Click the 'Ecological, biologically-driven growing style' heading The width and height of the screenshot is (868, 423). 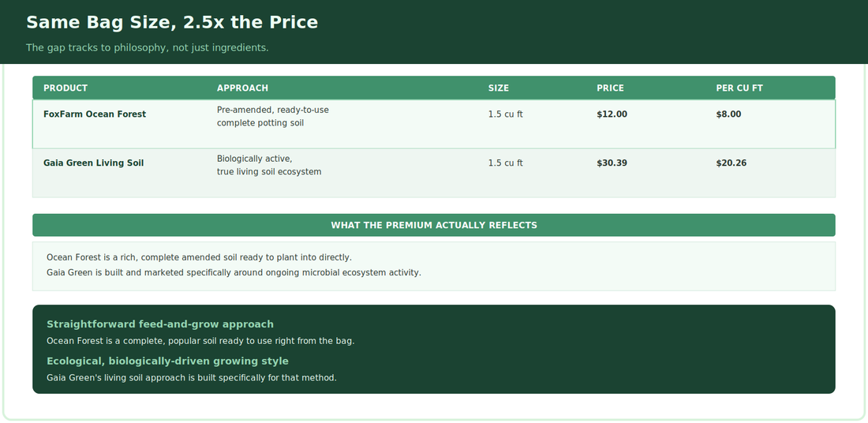pos(168,361)
